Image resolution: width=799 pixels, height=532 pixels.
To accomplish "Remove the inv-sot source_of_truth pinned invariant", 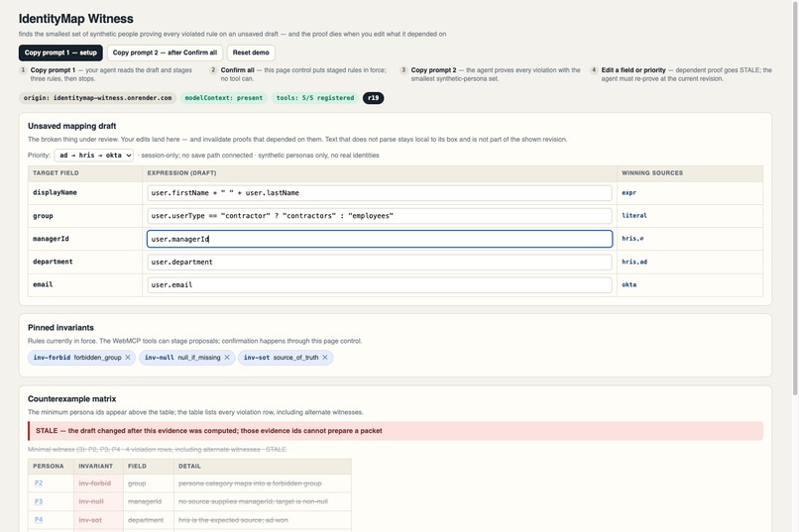I will coord(324,358).
